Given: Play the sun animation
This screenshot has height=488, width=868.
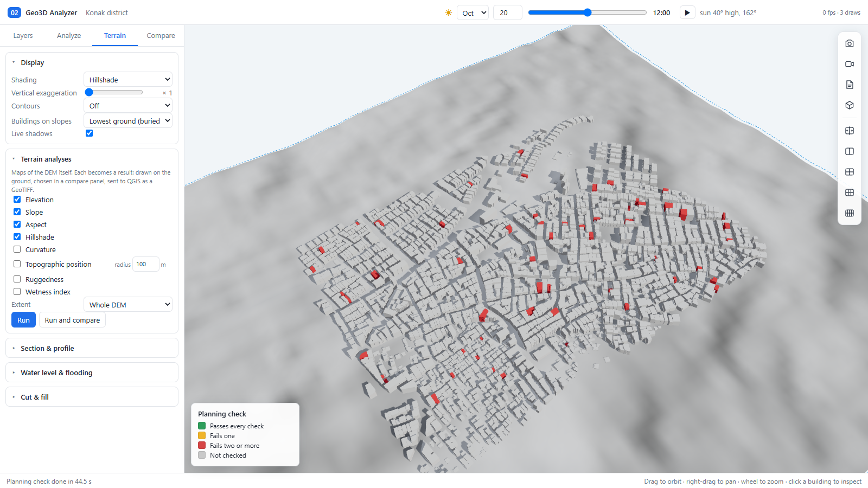Looking at the screenshot, I should point(687,12).
